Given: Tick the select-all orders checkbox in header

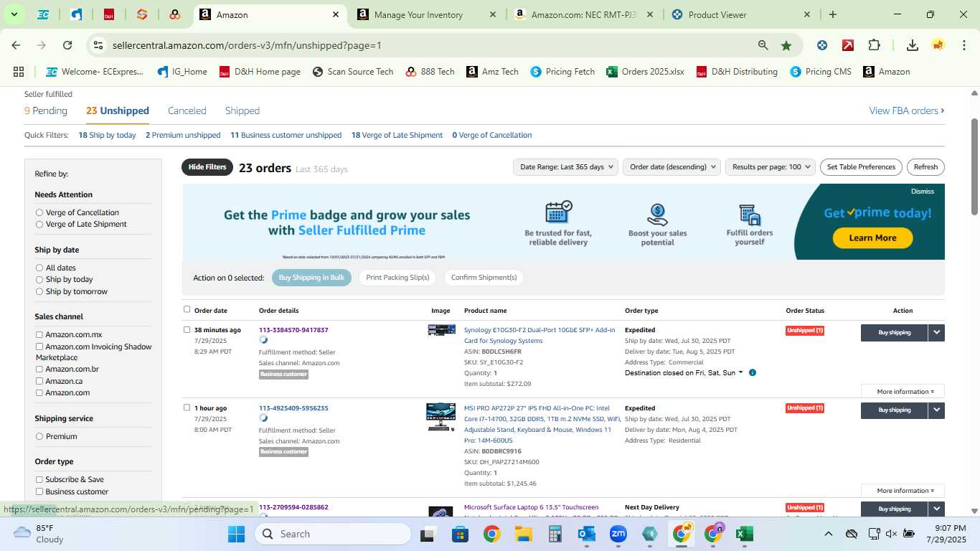Looking at the screenshot, I should [187, 309].
